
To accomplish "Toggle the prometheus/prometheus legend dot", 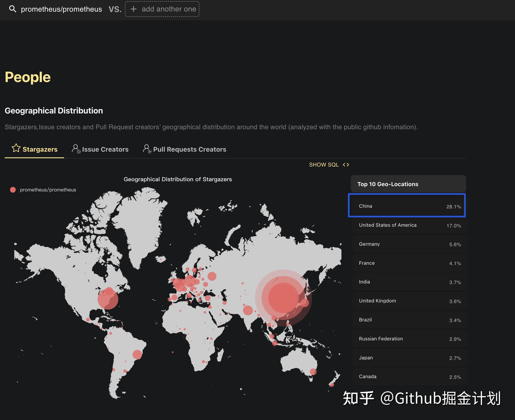I will pyautogui.click(x=13, y=189).
